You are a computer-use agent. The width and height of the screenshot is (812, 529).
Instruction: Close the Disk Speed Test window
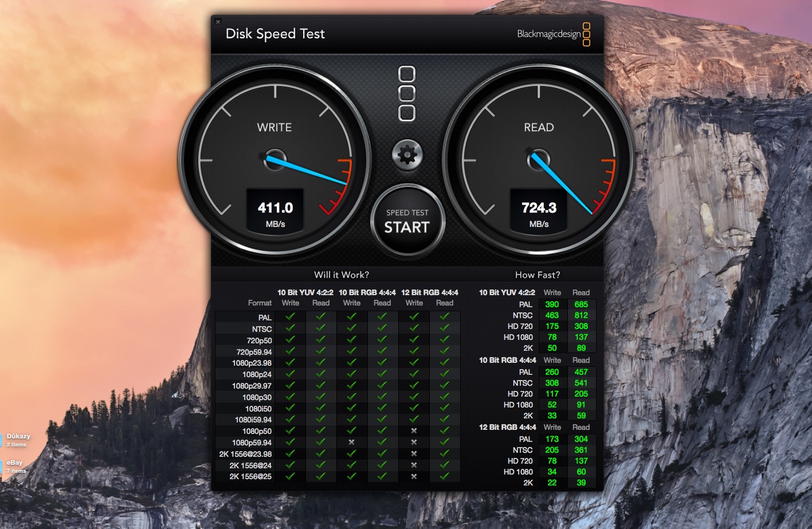point(218,22)
